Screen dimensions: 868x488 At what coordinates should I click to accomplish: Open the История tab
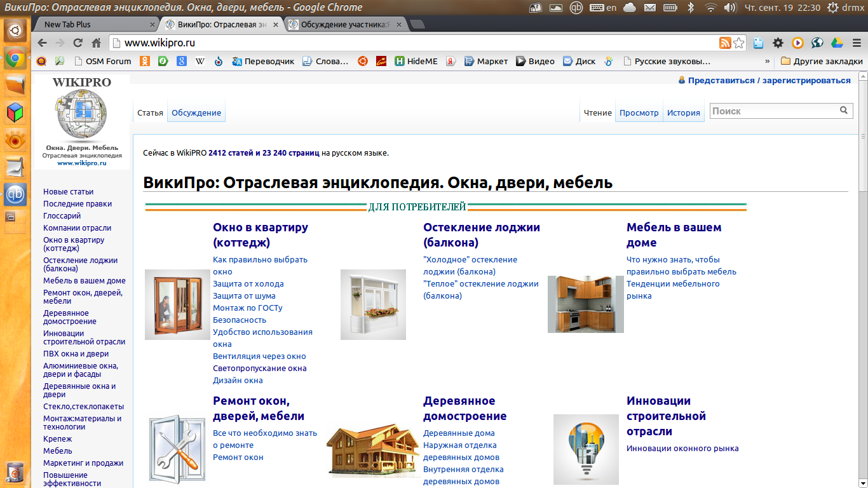684,112
